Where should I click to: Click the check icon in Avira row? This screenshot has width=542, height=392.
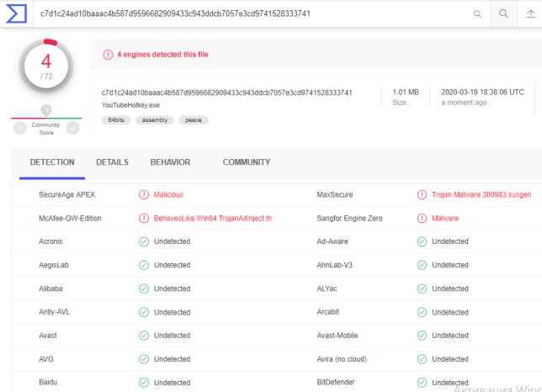pyautogui.click(x=422, y=359)
